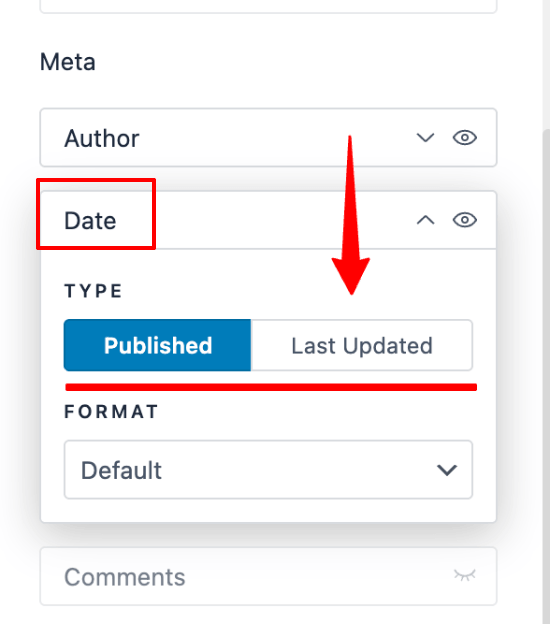Click the Comments row label
This screenshot has height=624, width=550.
coord(125,577)
